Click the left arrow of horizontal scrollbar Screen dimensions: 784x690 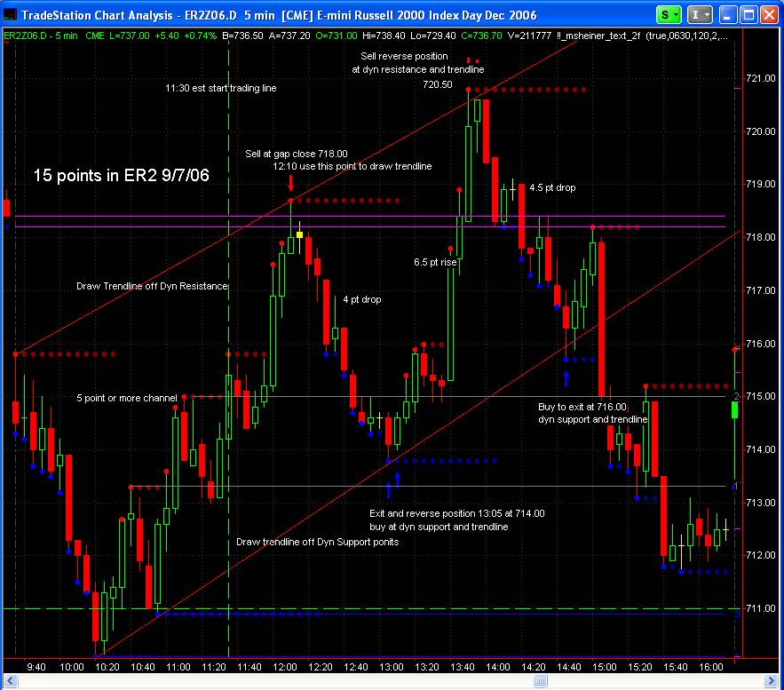[11, 680]
